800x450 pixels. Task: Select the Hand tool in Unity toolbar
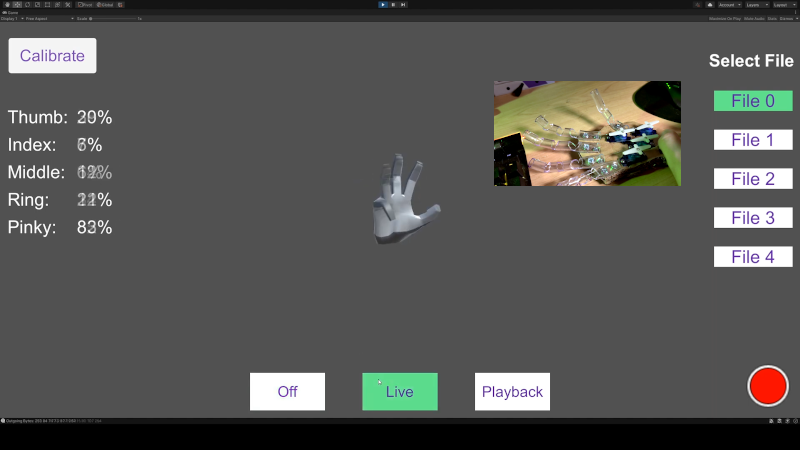(6, 5)
